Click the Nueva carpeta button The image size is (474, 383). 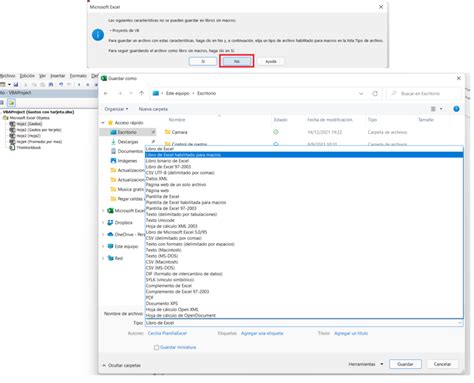click(x=153, y=109)
